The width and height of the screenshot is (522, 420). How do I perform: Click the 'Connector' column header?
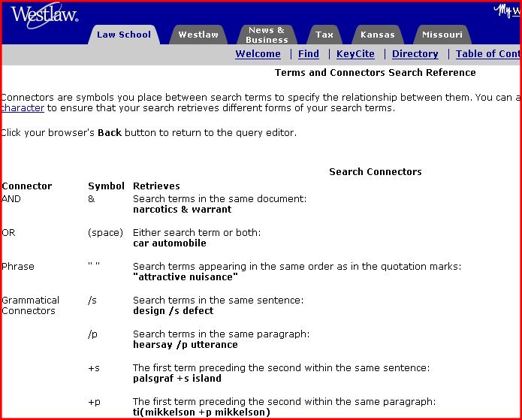[26, 186]
